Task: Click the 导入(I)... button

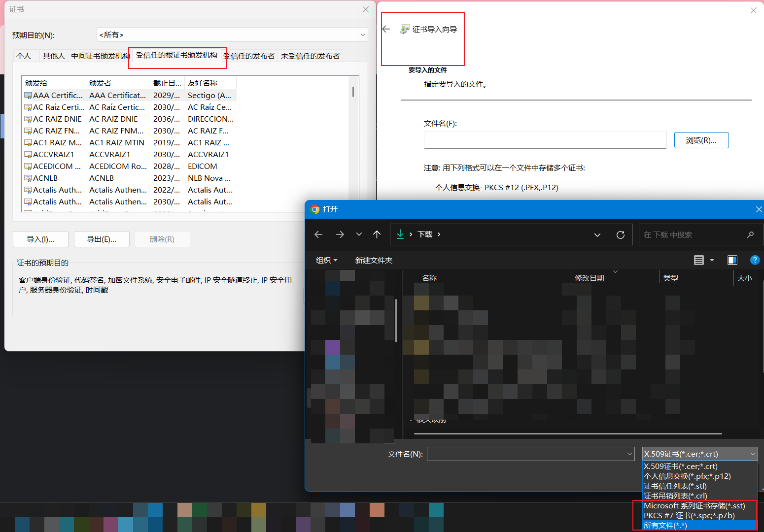Action: click(x=40, y=239)
